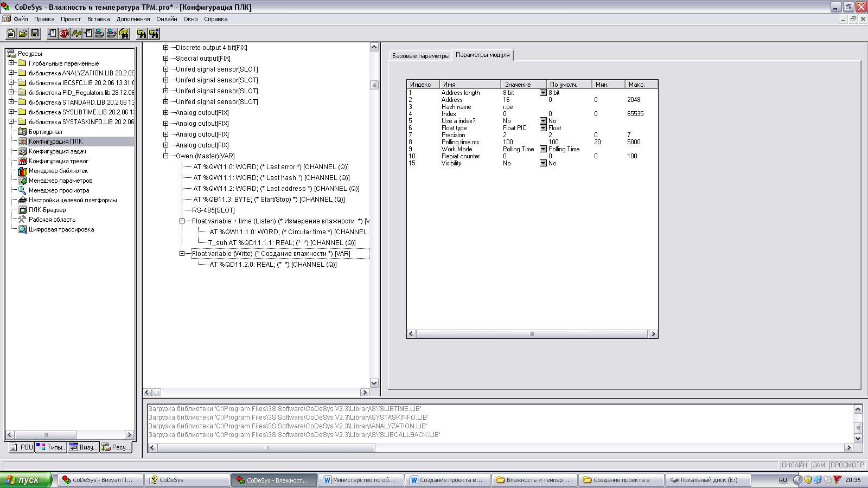This screenshot has width=868, height=488.
Task: Select AT %QD11.2.0: REAL channel
Action: click(273, 265)
